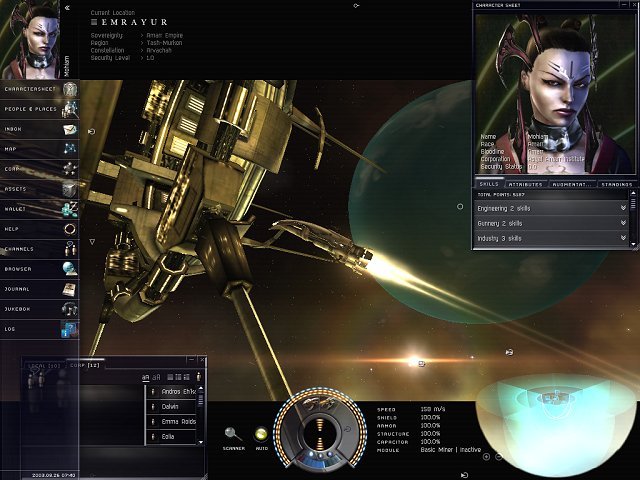Switch to the Local [10] chat tab

[44, 366]
